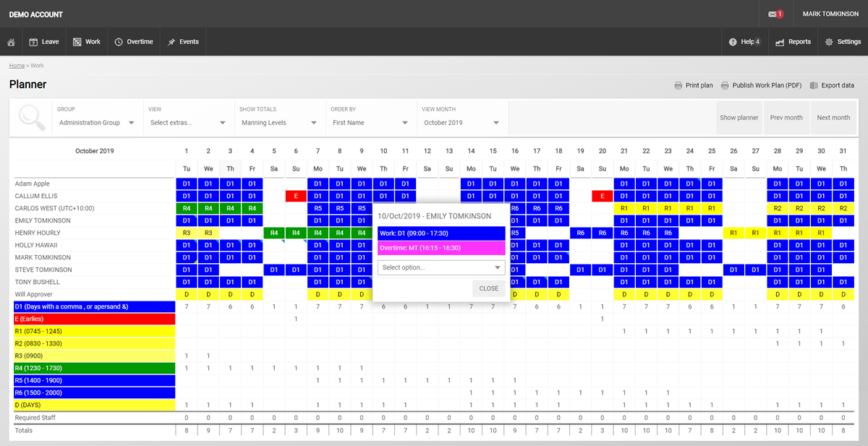Open the Show Totals Manning Levels dropdown
Screen dimensions: 868x446
pos(279,123)
